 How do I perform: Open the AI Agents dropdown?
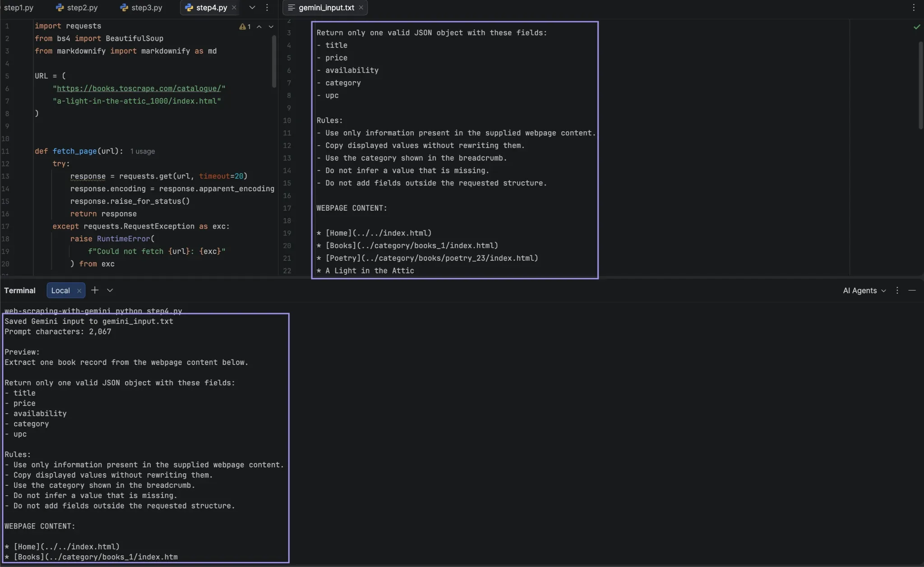tap(864, 290)
